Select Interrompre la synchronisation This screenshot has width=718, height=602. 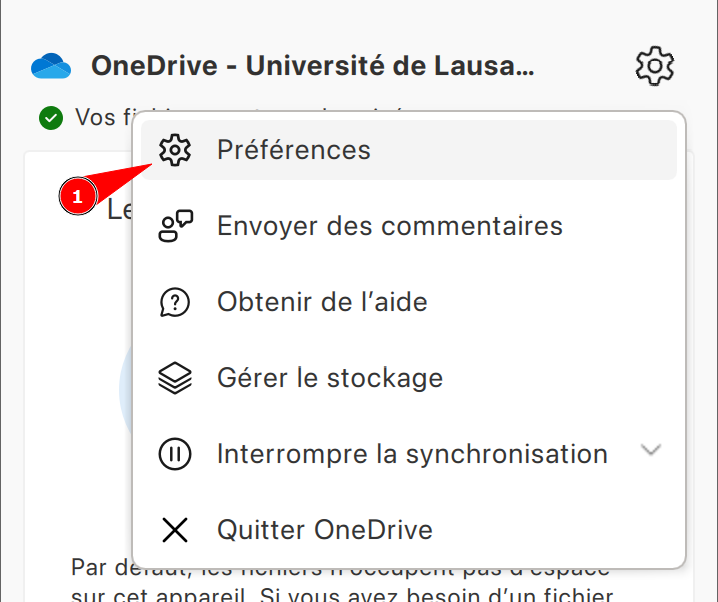(x=412, y=454)
